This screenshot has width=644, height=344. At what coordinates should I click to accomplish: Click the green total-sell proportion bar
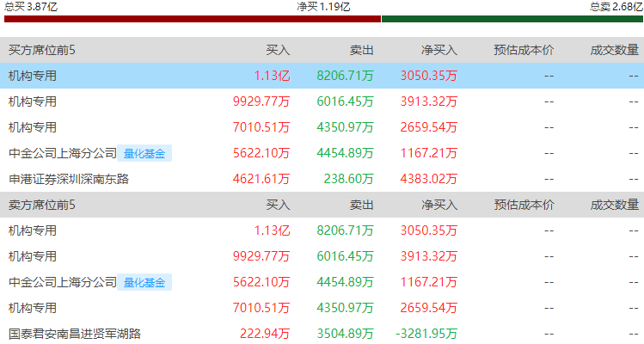512,19
